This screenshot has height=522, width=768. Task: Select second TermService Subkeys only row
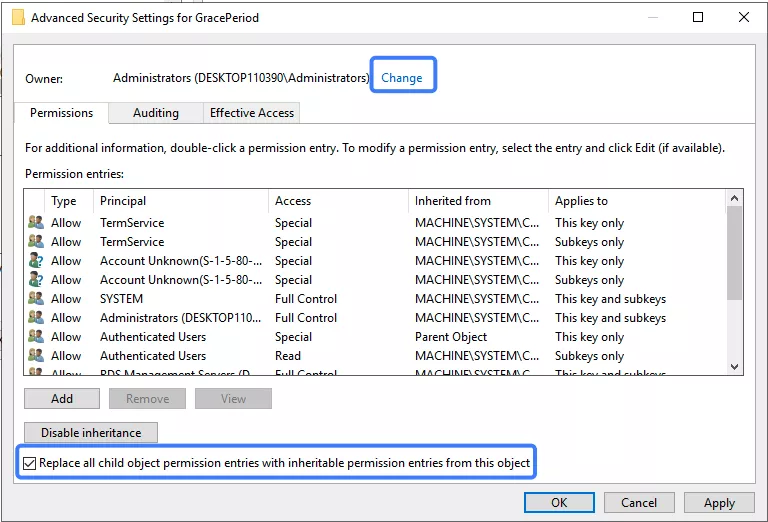coord(300,242)
